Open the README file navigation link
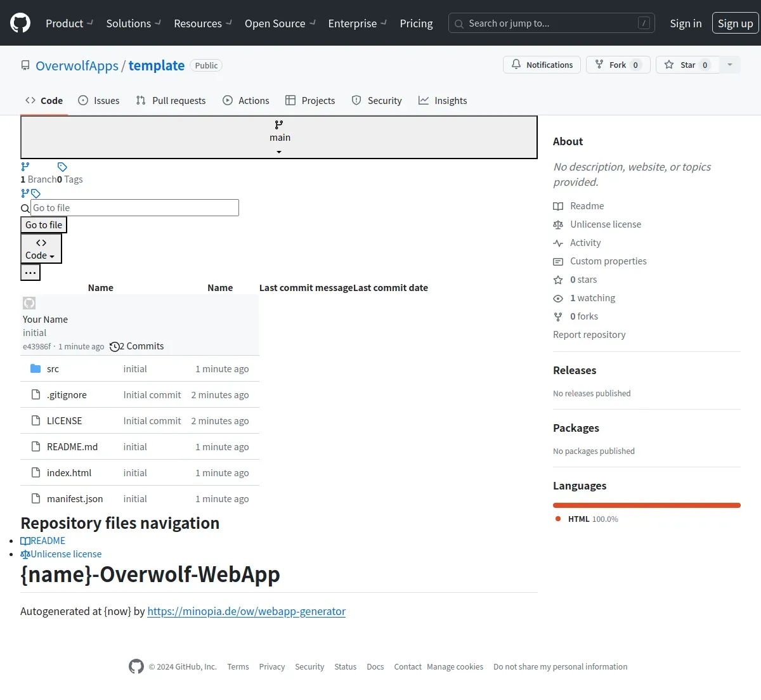This screenshot has height=700, width=761. (42, 541)
